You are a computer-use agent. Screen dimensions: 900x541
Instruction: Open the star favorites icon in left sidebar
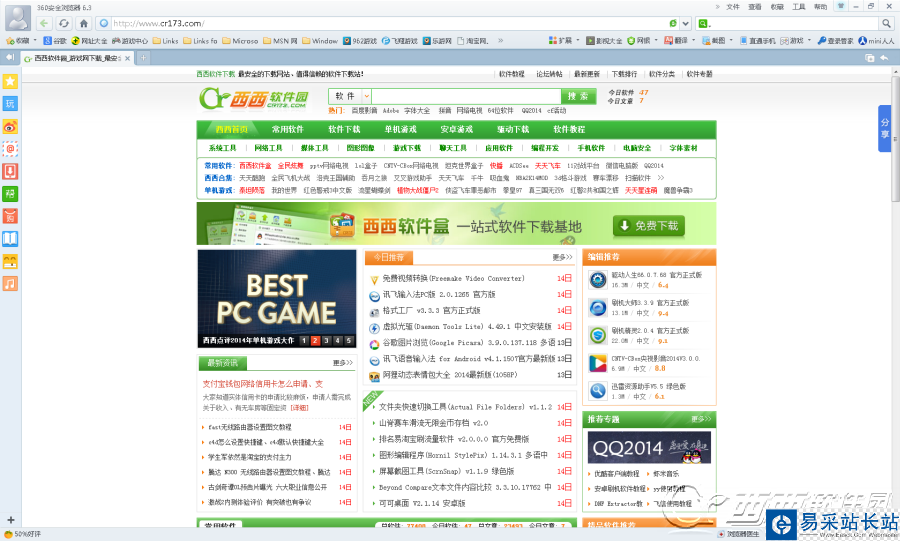tap(10, 81)
